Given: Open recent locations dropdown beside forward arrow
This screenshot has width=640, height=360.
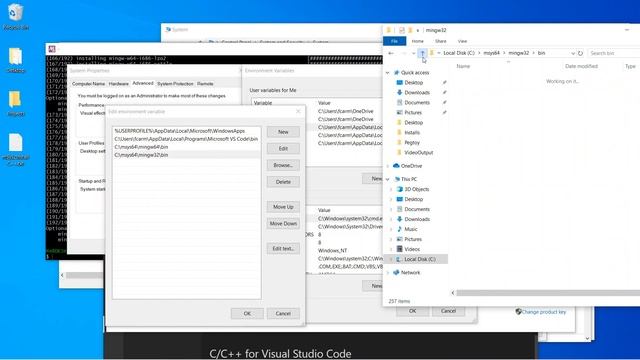Looking at the screenshot, I should pos(413,53).
